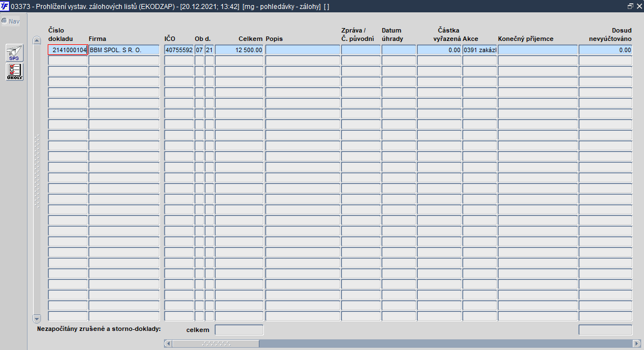Viewport: 644px width, 350px height.
Task: Click the horizontal scrollbar thumb
Action: [x=216, y=343]
